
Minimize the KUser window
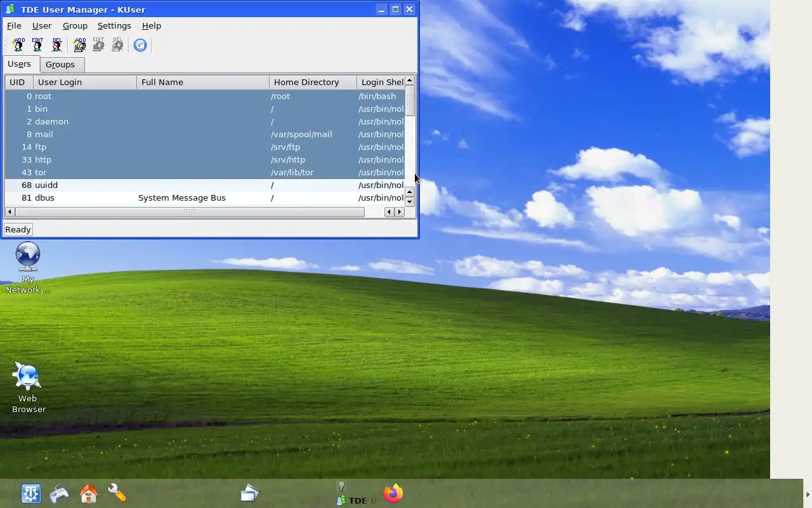click(x=381, y=9)
